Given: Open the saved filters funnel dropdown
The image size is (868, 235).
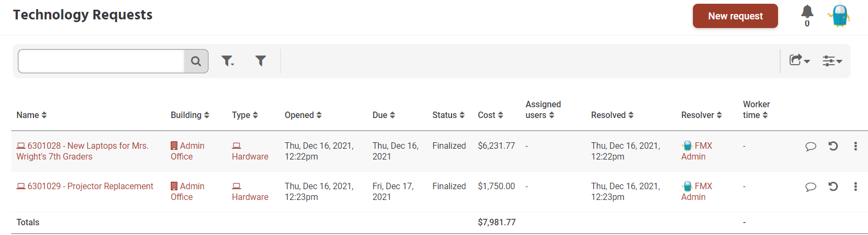Looking at the screenshot, I should pos(228,61).
